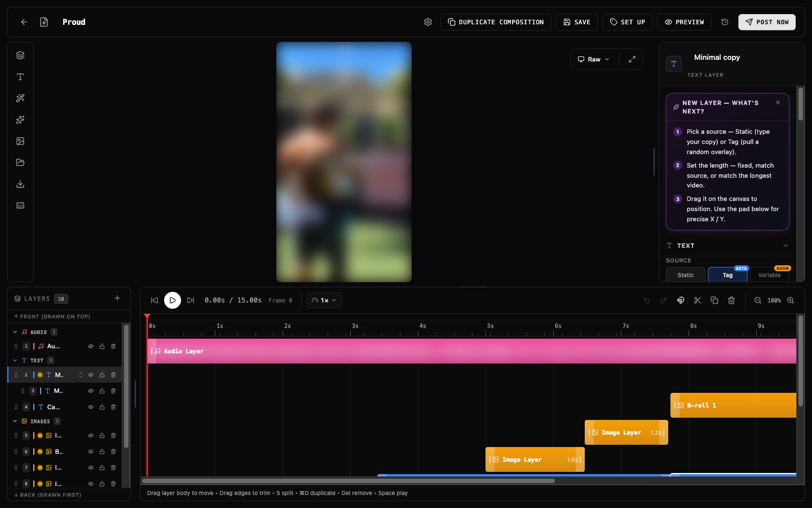The image size is (812, 508).
Task: Go back using the top-left arrow
Action: (x=24, y=22)
